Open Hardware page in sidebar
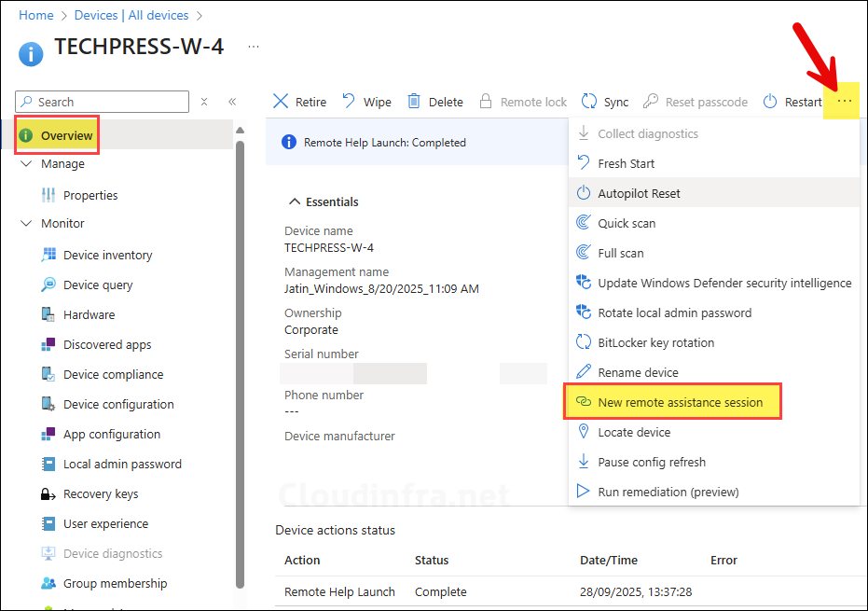The height and width of the screenshot is (611, 868). pos(89,314)
